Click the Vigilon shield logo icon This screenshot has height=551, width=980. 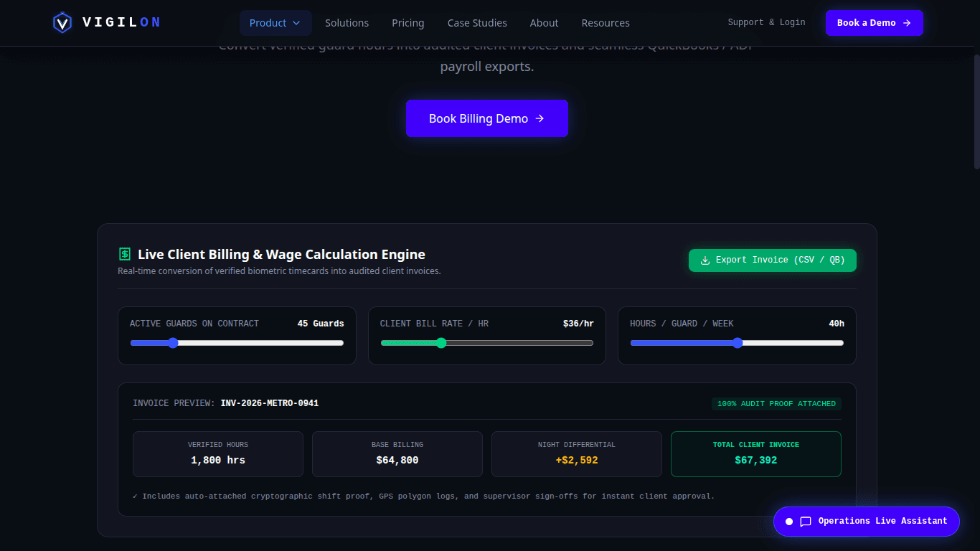(62, 23)
